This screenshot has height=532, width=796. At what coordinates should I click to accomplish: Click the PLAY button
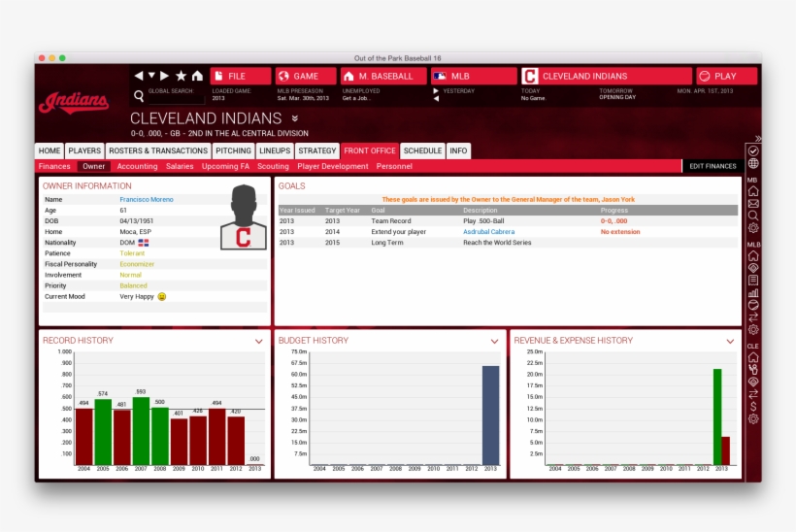pyautogui.click(x=726, y=76)
